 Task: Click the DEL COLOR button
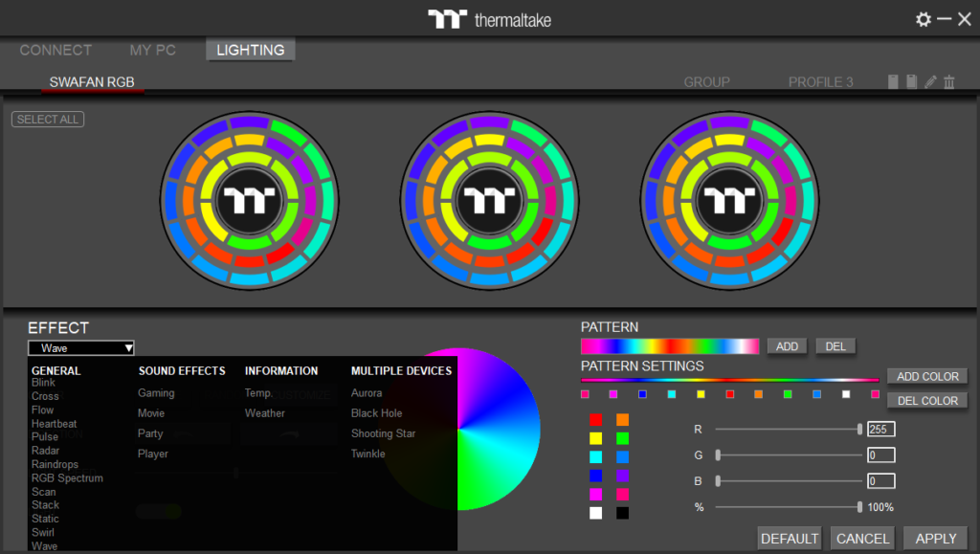(x=927, y=400)
